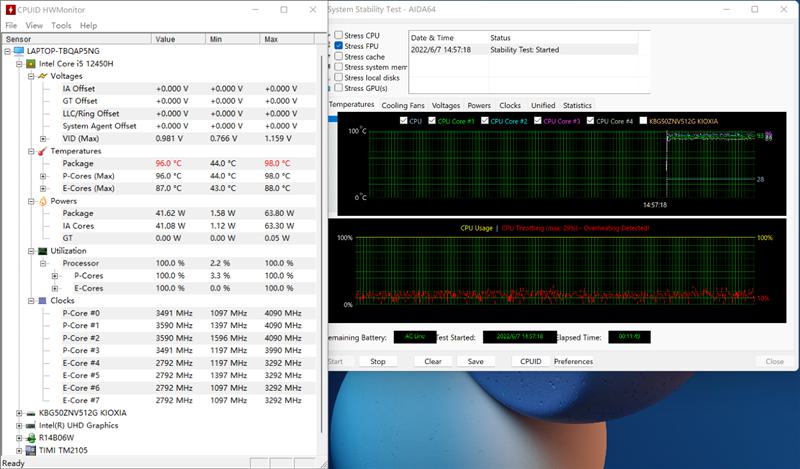Click the Powers flame icon
This screenshot has width=800, height=469.
tap(43, 201)
